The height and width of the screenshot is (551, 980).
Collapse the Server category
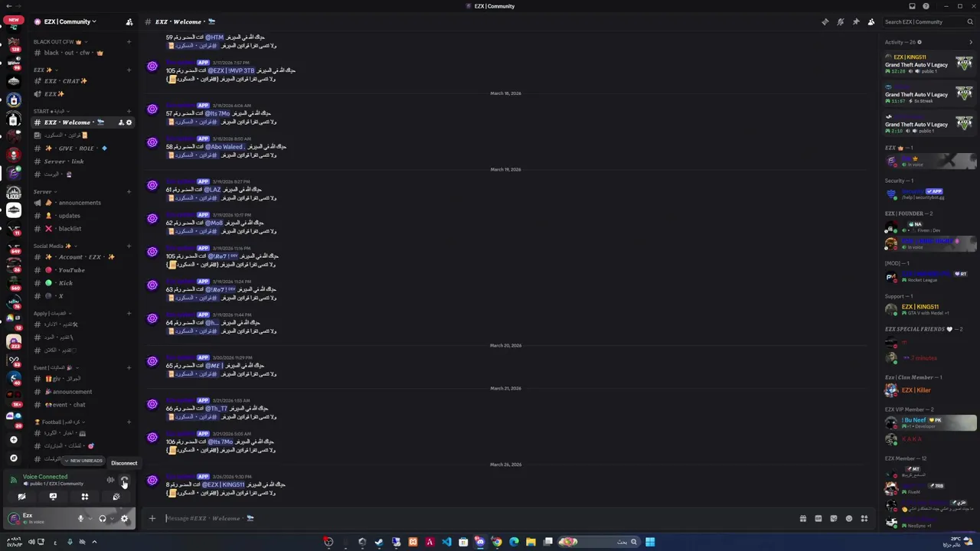pyautogui.click(x=45, y=191)
